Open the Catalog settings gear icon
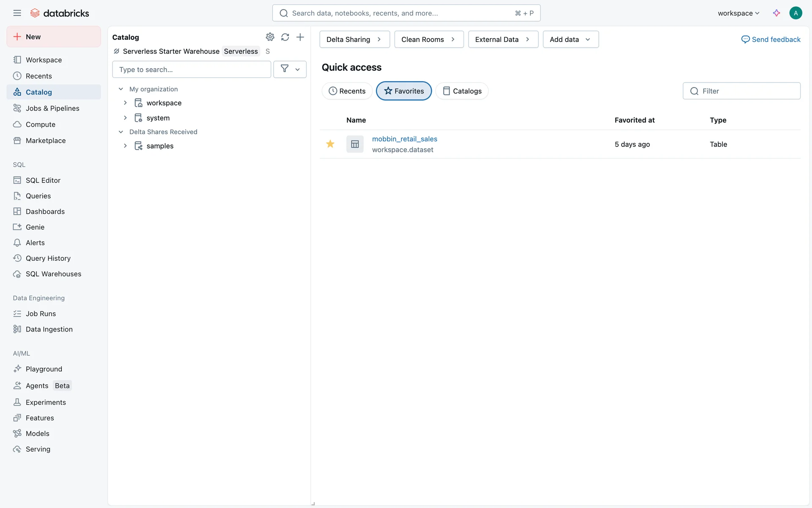812x508 pixels. pos(270,37)
